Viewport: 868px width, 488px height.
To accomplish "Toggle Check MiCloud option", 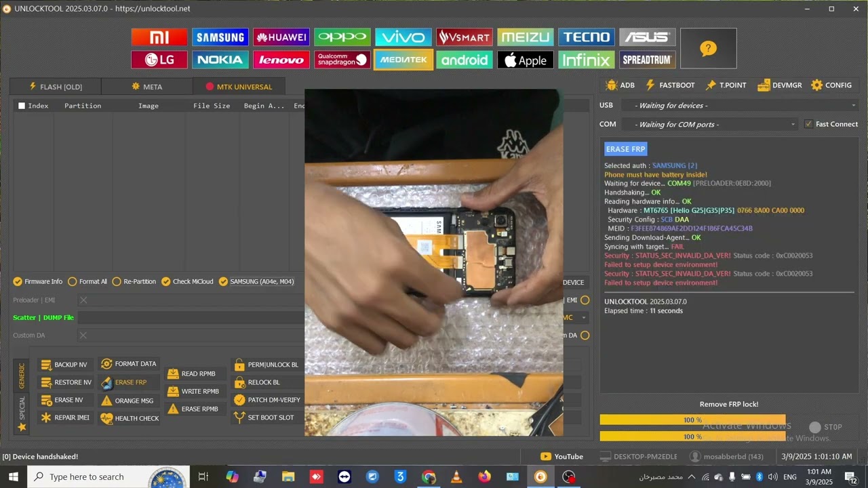I will [x=187, y=281].
